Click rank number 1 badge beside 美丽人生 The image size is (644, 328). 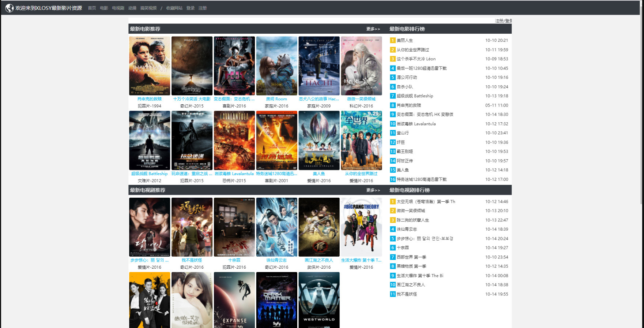pyautogui.click(x=393, y=40)
